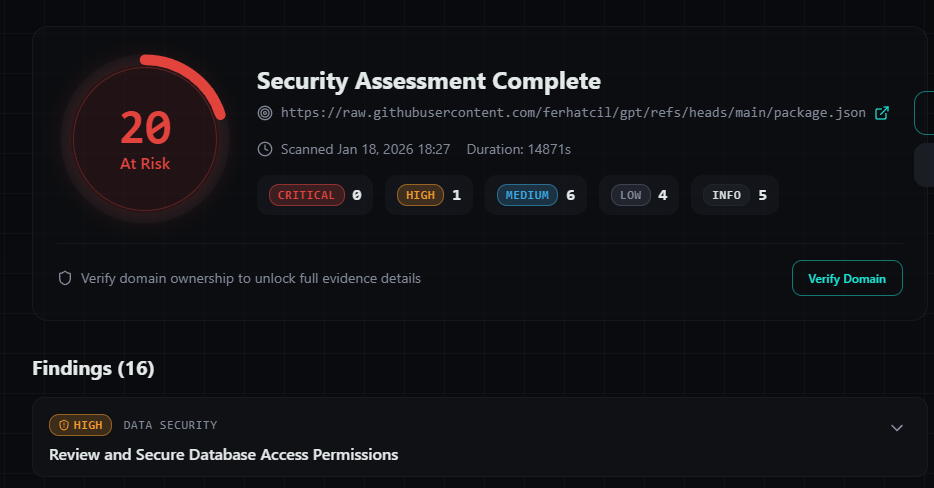This screenshot has height=488, width=934.
Task: Open the scanned package.json URL link
Action: 573,113
